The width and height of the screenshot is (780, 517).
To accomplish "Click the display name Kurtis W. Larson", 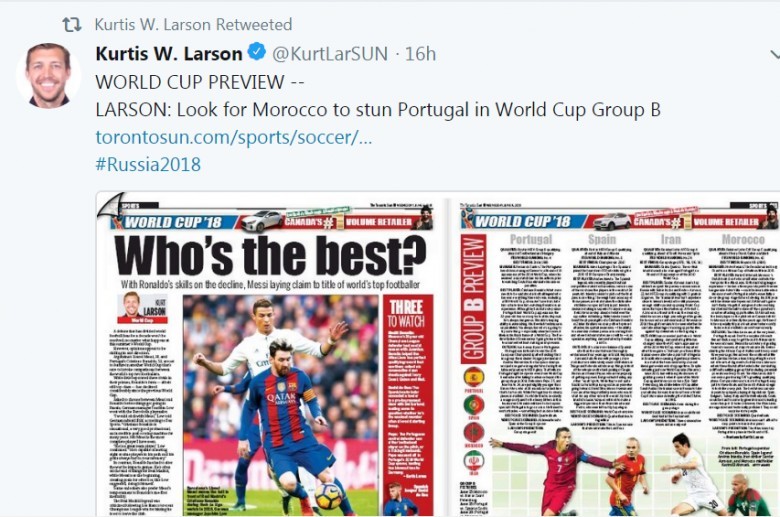I will point(169,53).
